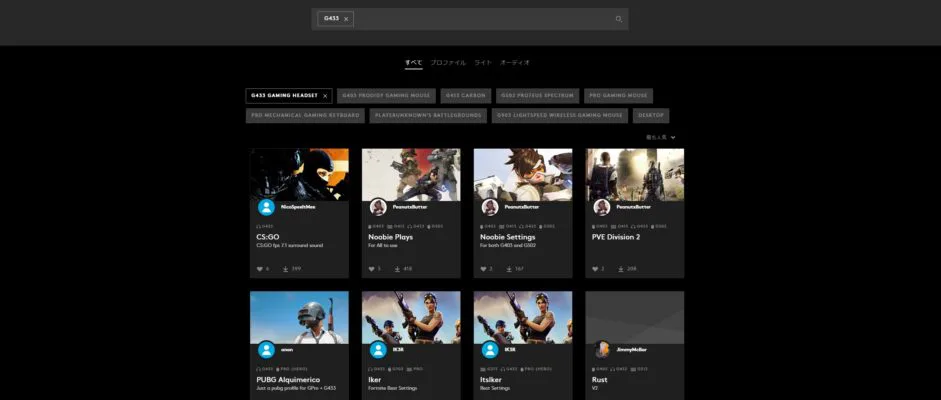This screenshot has width=941, height=400.
Task: Click the headset device icon on CS:GO card
Action: click(259, 227)
